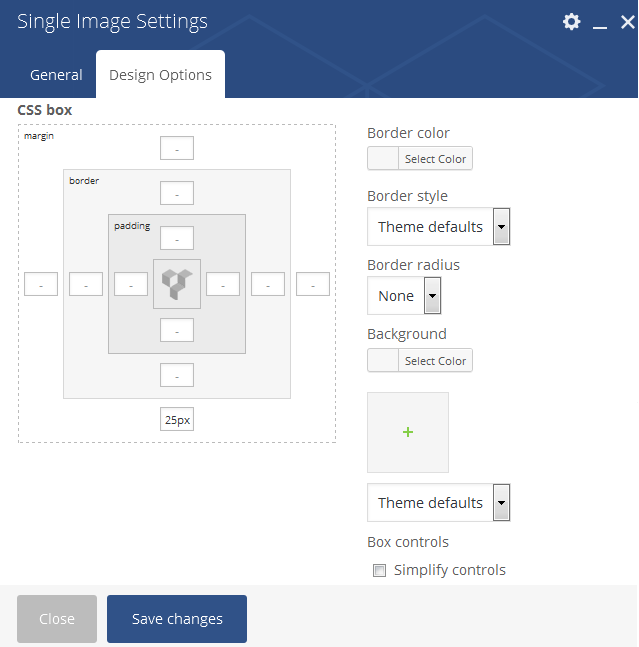Close the settings panel with X icon
The width and height of the screenshot is (639, 647).
pyautogui.click(x=627, y=22)
